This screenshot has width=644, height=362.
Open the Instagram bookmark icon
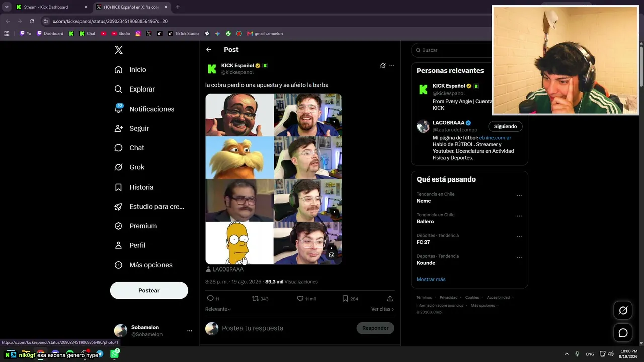138,34
